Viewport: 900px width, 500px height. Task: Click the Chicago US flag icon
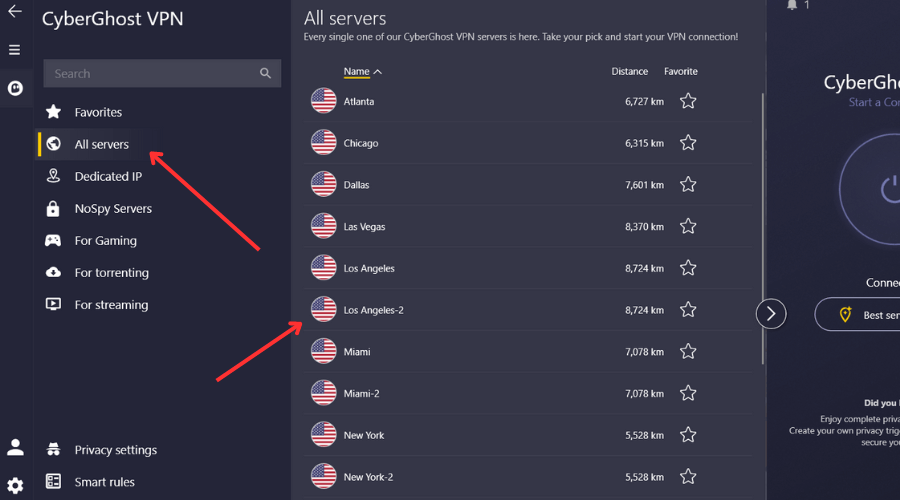[324, 142]
